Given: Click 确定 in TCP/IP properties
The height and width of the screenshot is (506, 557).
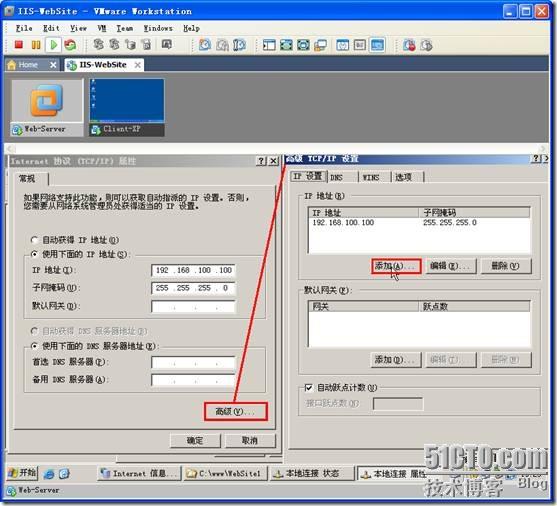Looking at the screenshot, I should [195, 441].
